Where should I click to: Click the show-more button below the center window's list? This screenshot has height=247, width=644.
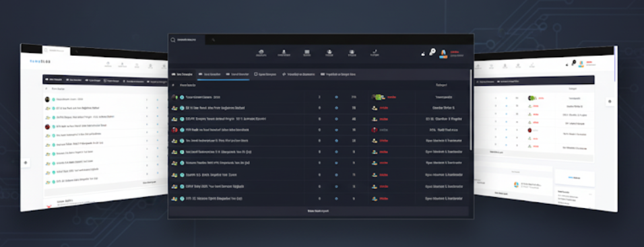pos(319,211)
